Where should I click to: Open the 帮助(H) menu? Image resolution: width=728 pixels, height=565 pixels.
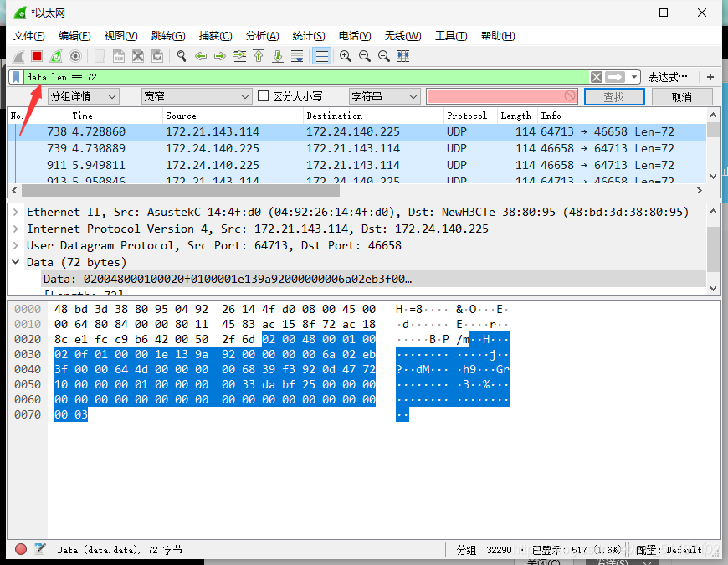498,36
